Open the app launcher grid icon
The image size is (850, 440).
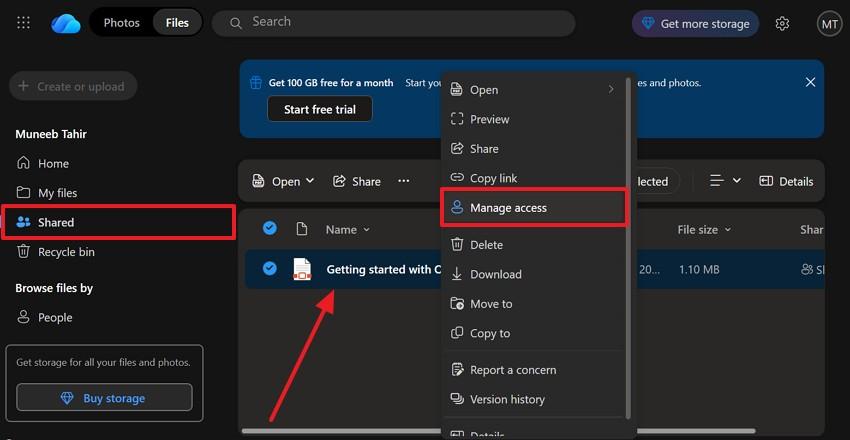click(23, 23)
